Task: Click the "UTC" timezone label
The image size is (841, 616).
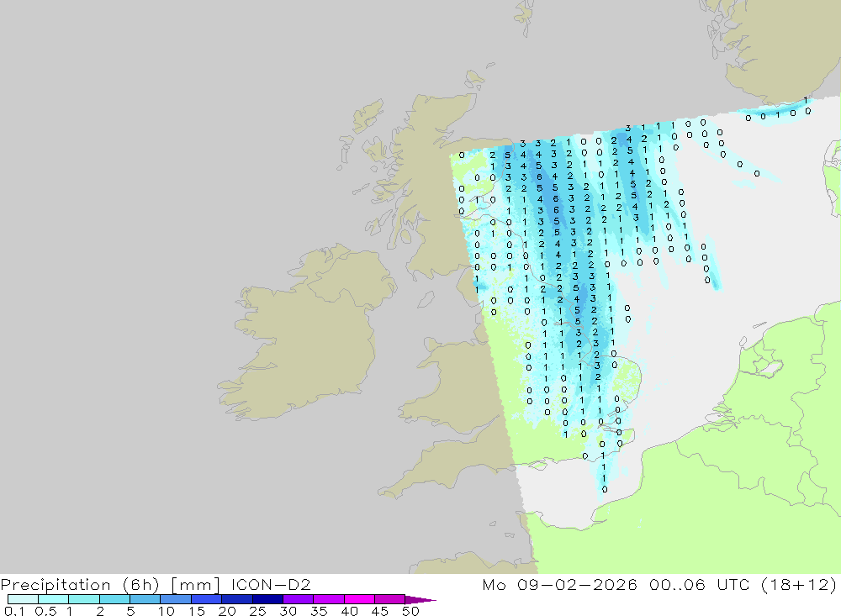Action: (x=733, y=584)
